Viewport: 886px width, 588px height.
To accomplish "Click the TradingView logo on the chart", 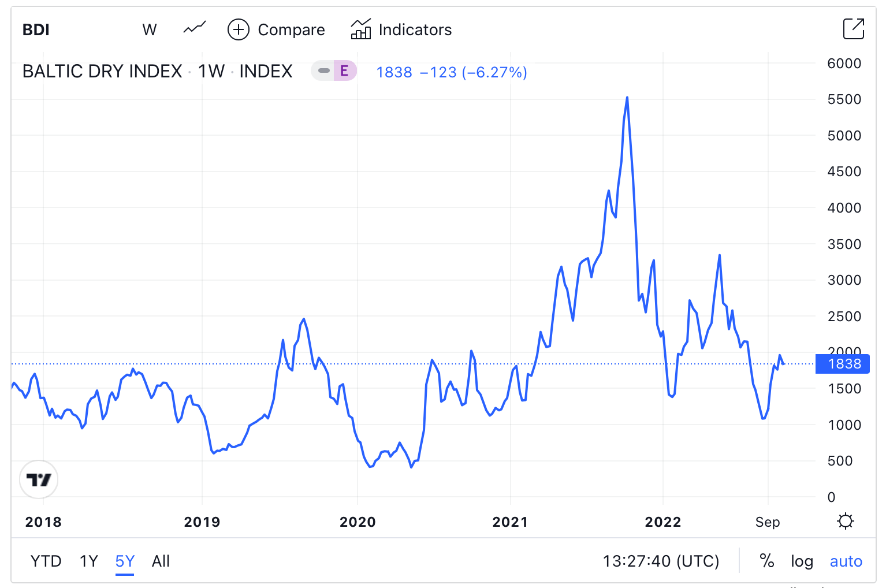I will click(39, 479).
